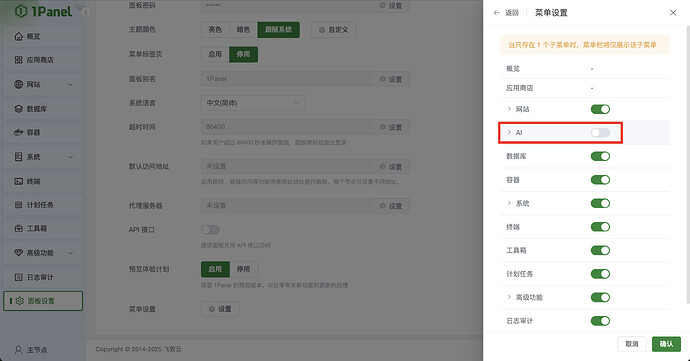This screenshot has width=690, height=361.
Task: Click the 取消 button
Action: coord(632,344)
